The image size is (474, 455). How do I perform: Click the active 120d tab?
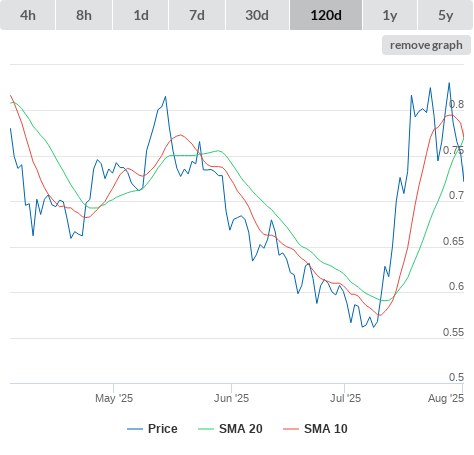[x=326, y=15]
